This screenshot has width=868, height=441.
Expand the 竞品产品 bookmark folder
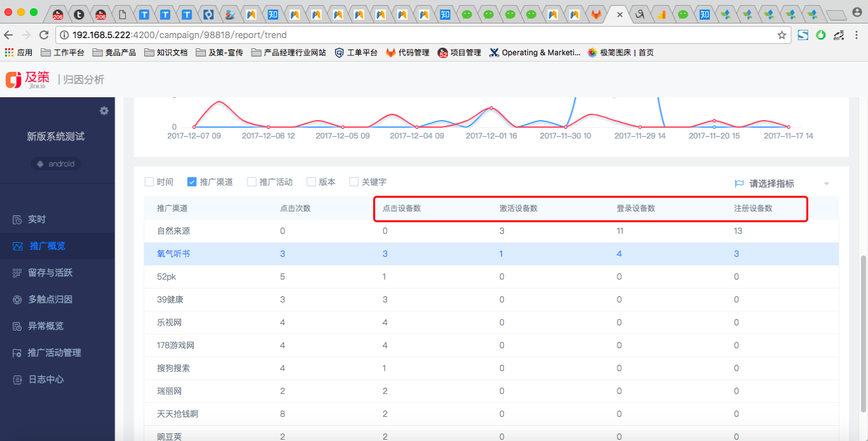coord(114,53)
